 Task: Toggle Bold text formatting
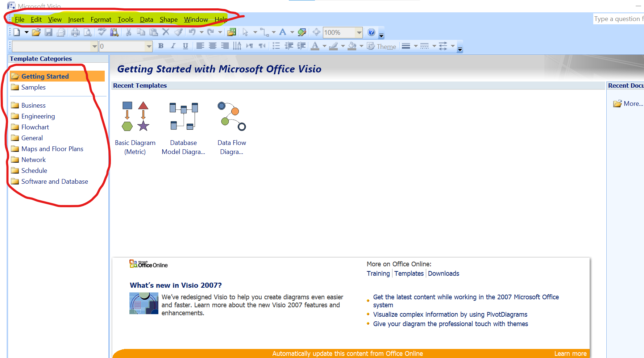click(x=161, y=46)
